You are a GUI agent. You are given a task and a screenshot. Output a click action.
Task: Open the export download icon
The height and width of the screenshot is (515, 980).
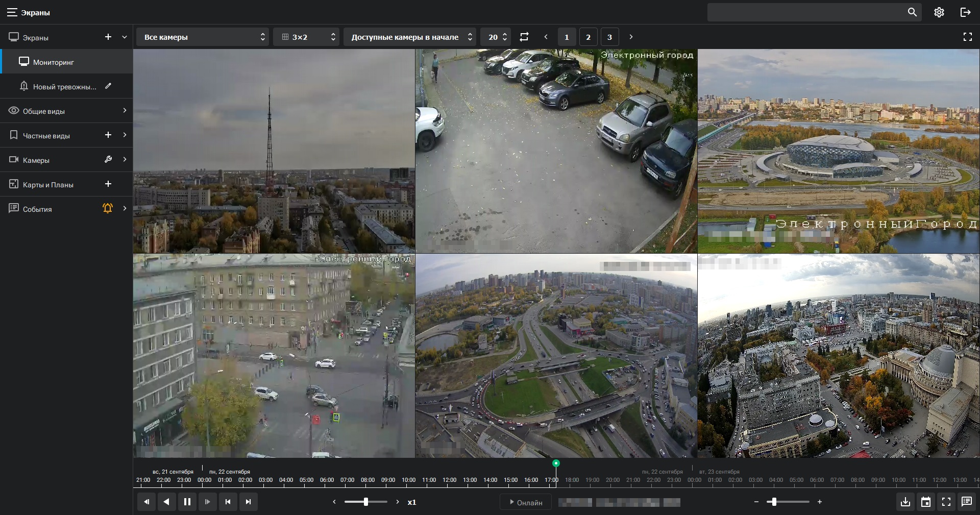[x=905, y=502]
